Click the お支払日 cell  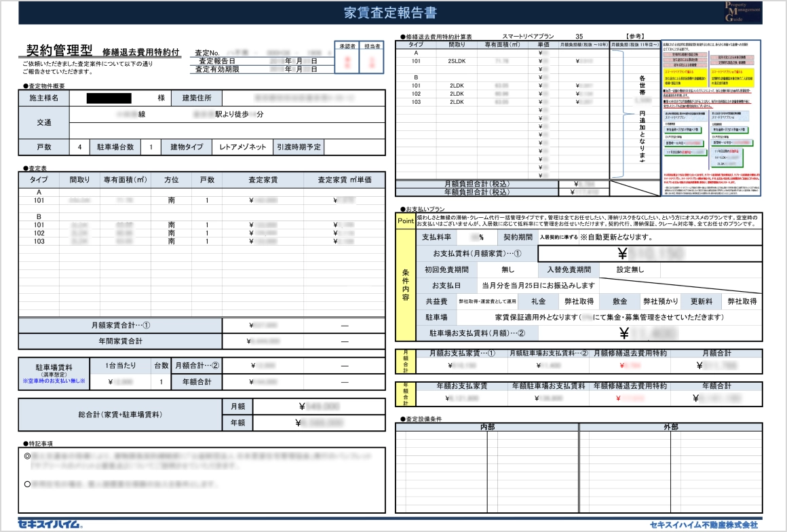(x=446, y=286)
